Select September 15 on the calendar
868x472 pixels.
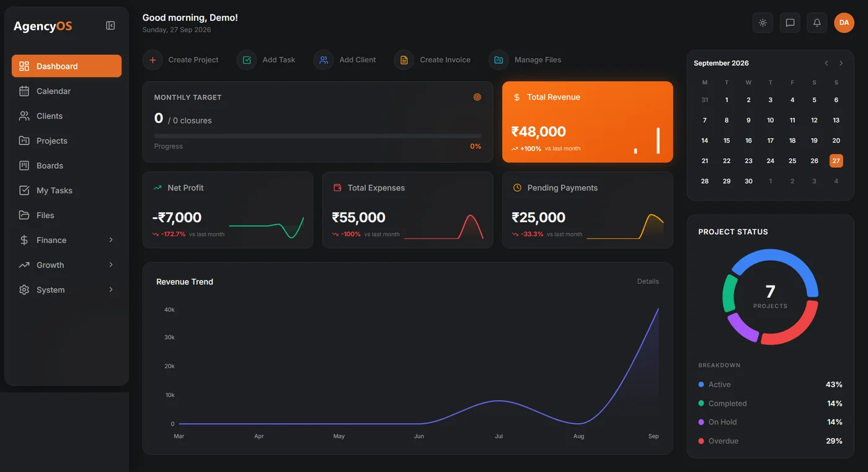point(727,141)
